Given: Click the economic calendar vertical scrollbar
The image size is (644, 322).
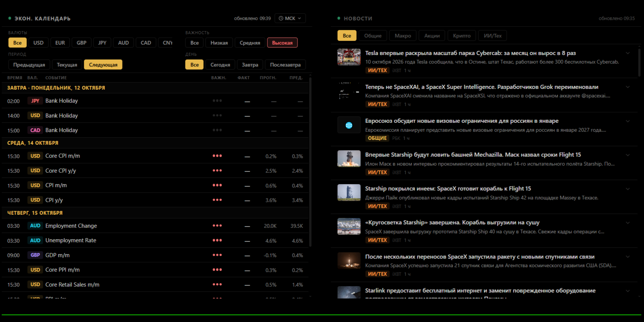Looking at the screenshot, I should click(x=310, y=162).
